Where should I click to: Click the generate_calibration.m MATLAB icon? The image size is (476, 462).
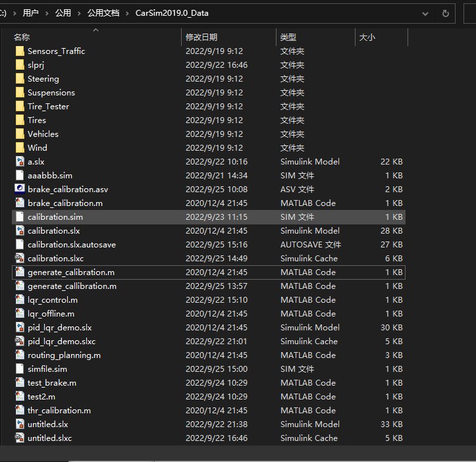point(20,272)
